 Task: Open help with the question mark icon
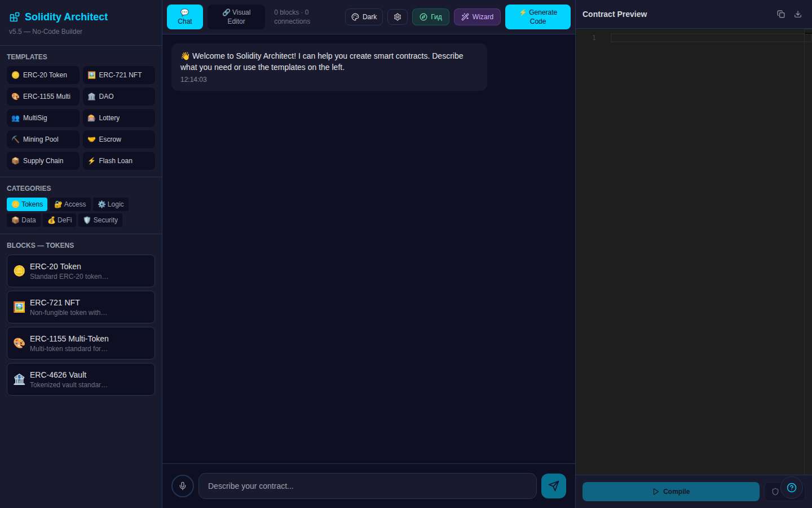(792, 488)
